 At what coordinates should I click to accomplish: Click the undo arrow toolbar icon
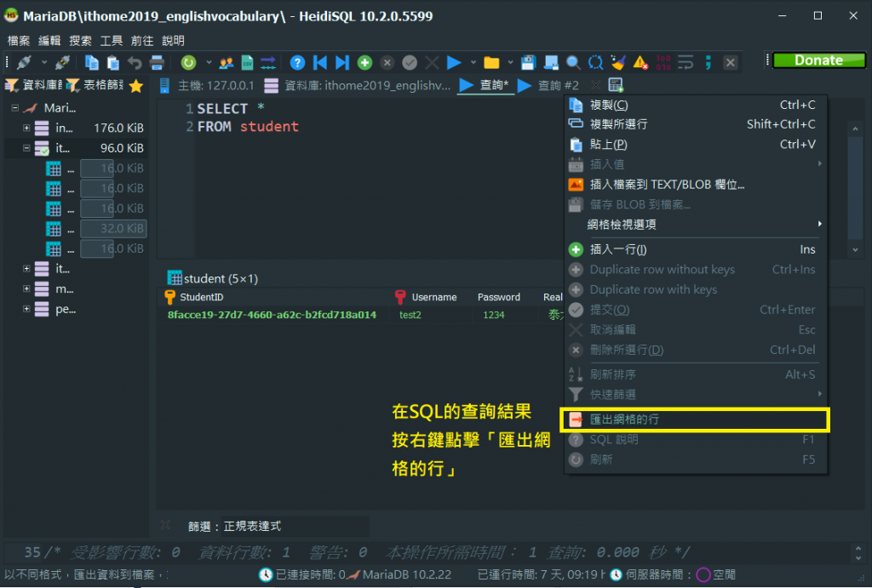point(135,62)
